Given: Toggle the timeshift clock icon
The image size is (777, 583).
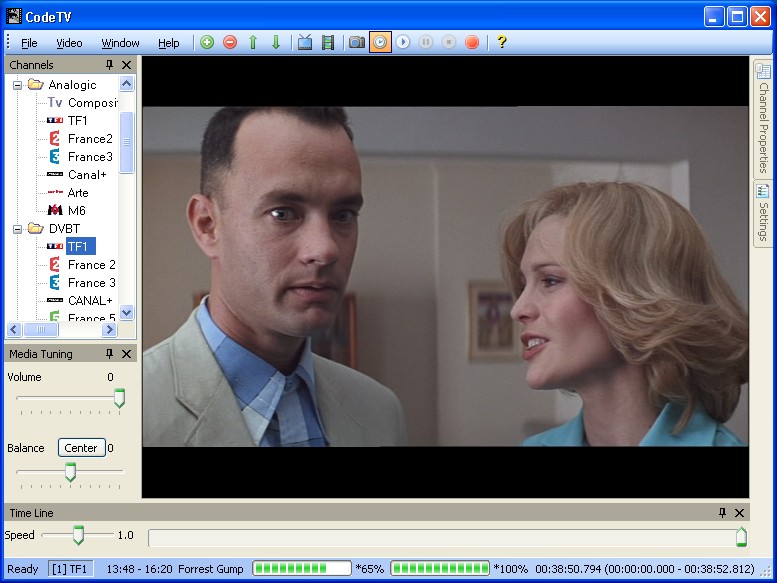Looking at the screenshot, I should tap(380, 43).
